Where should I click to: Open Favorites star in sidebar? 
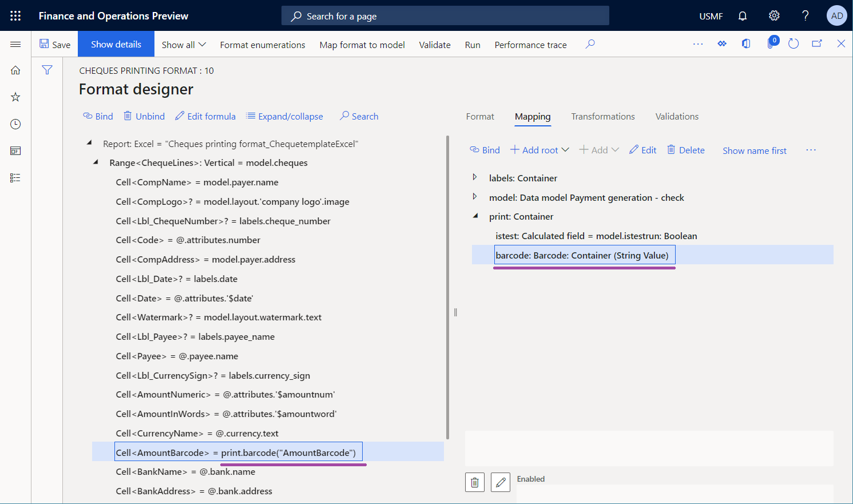15,97
